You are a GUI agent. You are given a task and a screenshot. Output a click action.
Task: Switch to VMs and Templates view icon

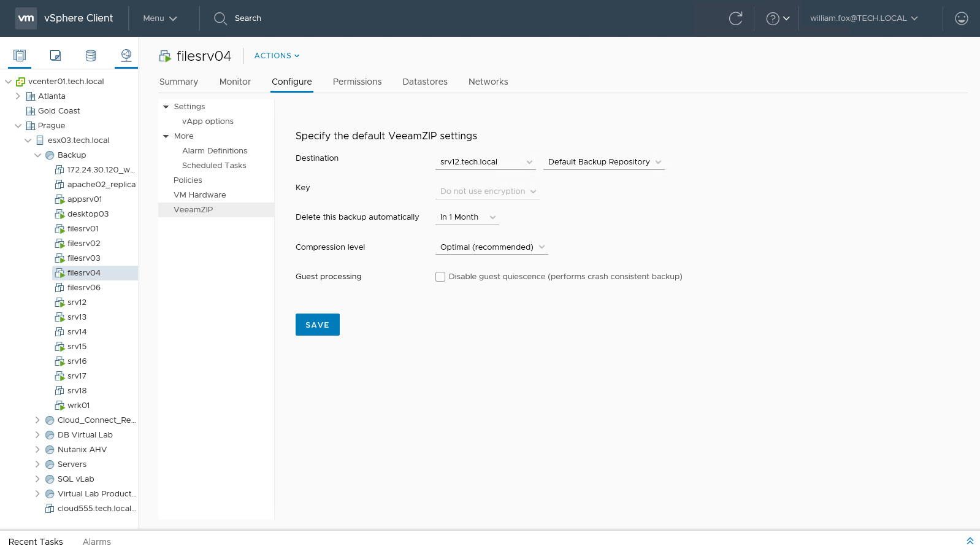55,56
